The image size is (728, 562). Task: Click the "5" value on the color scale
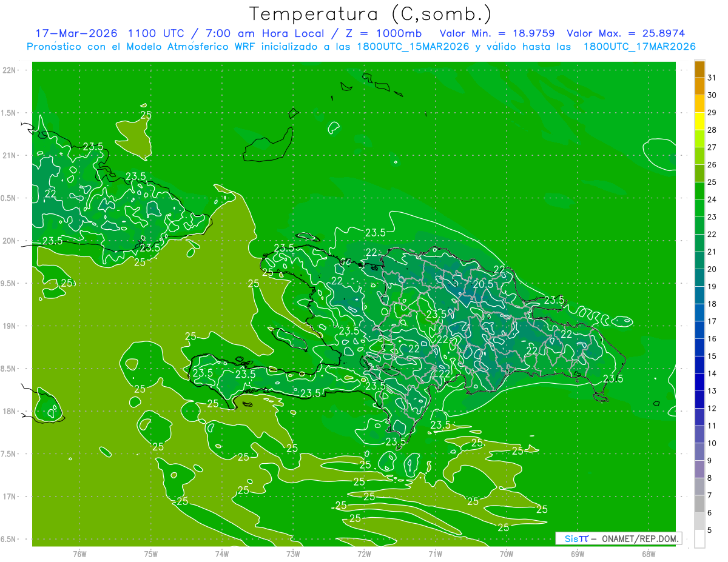(709, 530)
